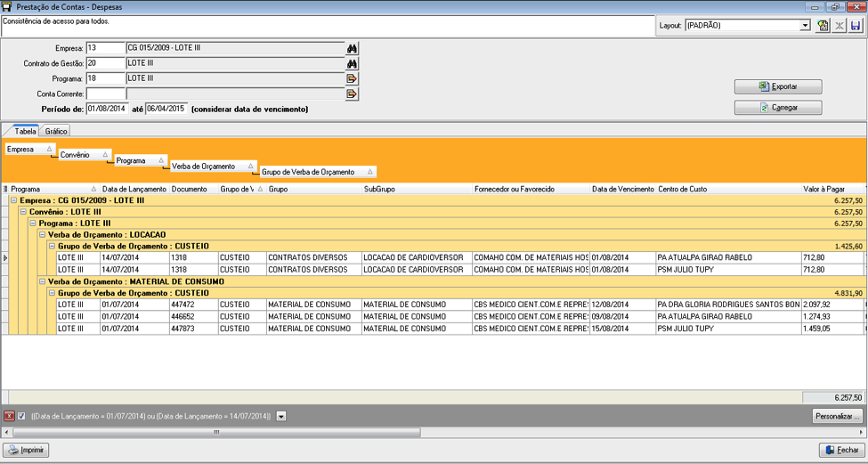
Task: Click the empty Conta Corrente code field
Action: point(106,94)
